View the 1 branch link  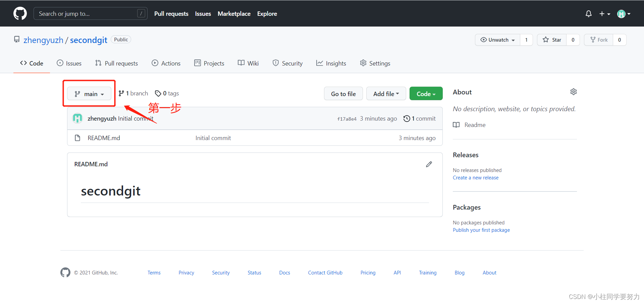click(x=133, y=93)
